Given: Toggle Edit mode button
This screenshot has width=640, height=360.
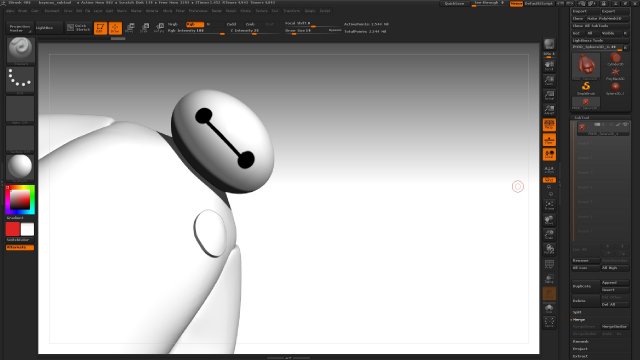Looking at the screenshot, I should 100,28.
